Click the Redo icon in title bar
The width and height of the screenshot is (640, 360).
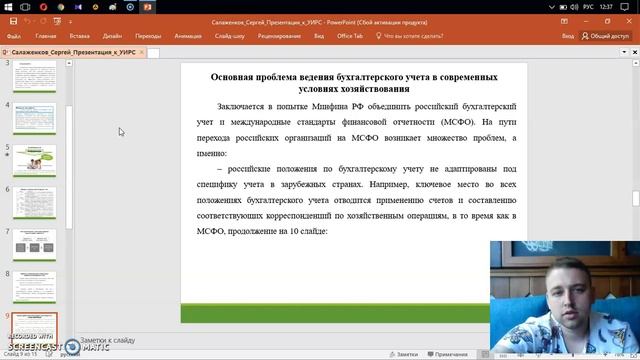pyautogui.click(x=43, y=21)
